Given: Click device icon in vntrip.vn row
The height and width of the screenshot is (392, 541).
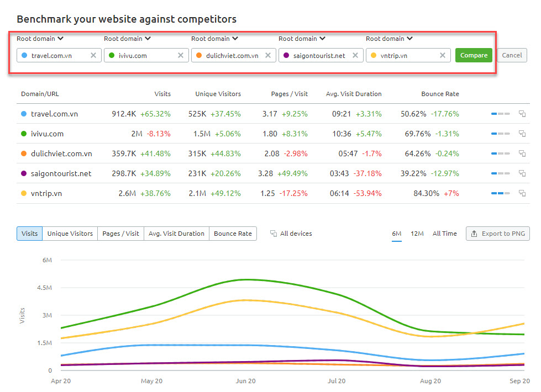Looking at the screenshot, I should [522, 193].
